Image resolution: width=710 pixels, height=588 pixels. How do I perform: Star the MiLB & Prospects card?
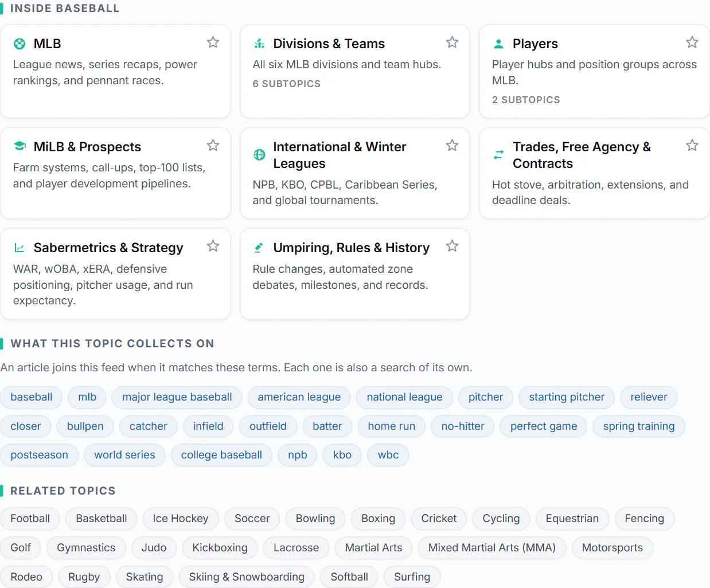pos(213,146)
